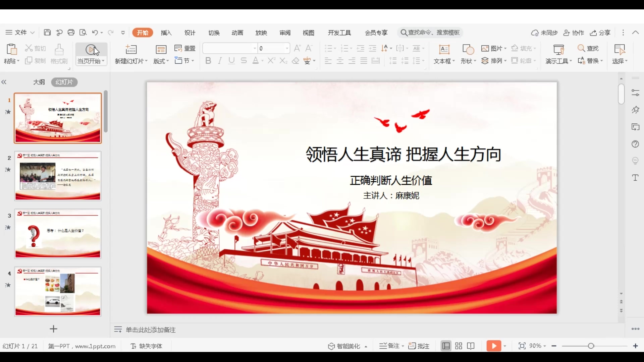Screen dimensions: 644x362
Task: Start slideshow with orange play button
Action: tap(494, 346)
